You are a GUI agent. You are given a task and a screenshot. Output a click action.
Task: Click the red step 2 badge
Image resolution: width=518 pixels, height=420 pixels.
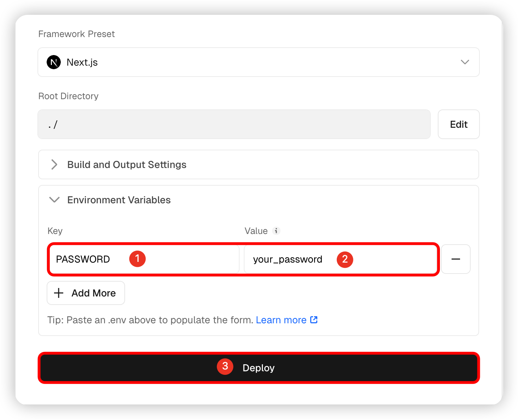(345, 259)
